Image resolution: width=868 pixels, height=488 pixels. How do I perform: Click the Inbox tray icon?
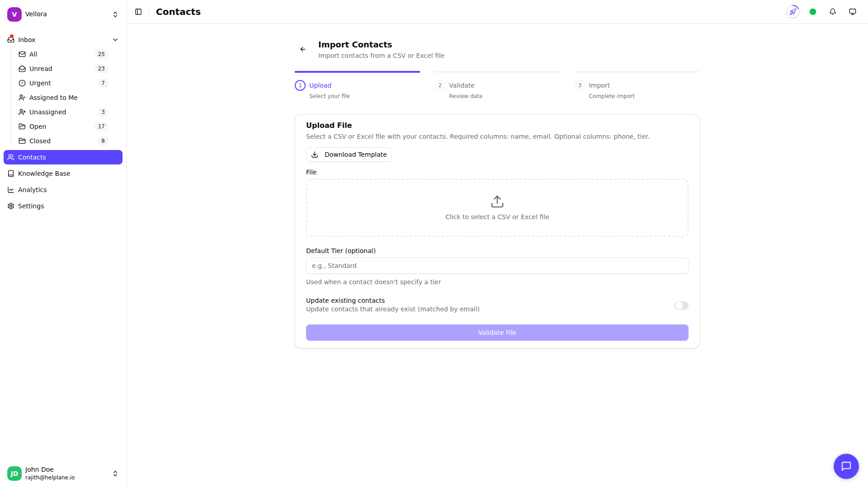(11, 40)
